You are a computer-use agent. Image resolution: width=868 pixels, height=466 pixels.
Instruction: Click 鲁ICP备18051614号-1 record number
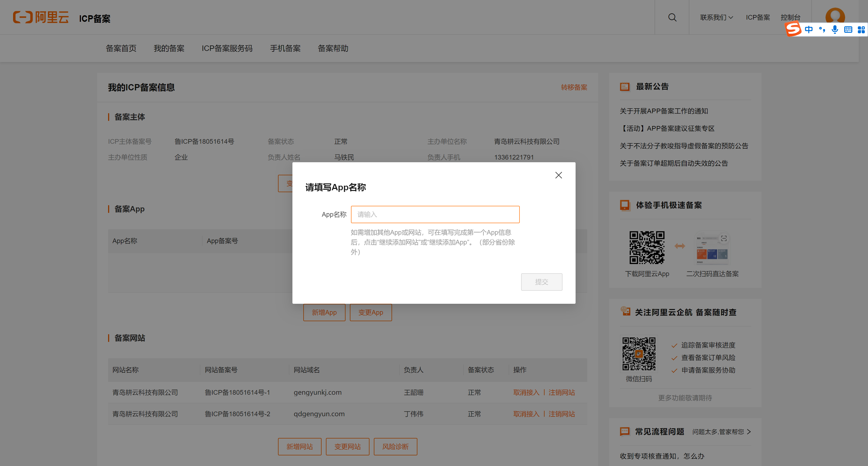pyautogui.click(x=237, y=392)
